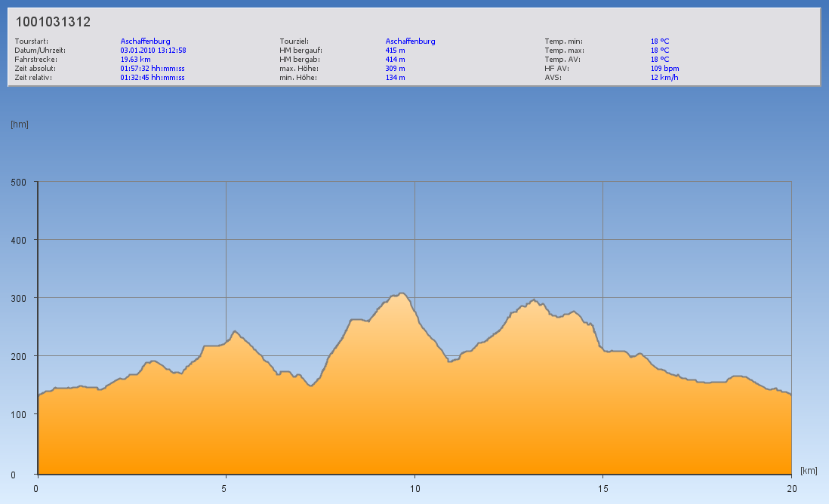Click the AVS value 12 km/h
829x504 pixels.
tap(663, 77)
